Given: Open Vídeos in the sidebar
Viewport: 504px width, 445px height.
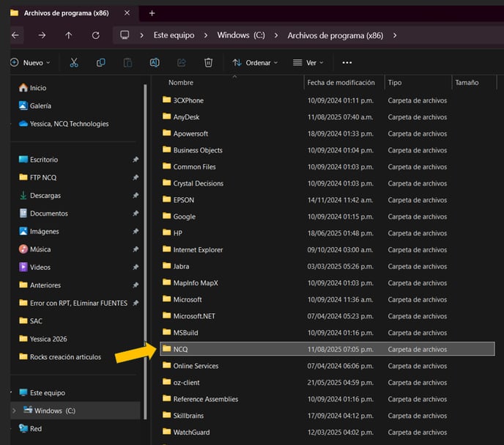Looking at the screenshot, I should click(34, 267).
